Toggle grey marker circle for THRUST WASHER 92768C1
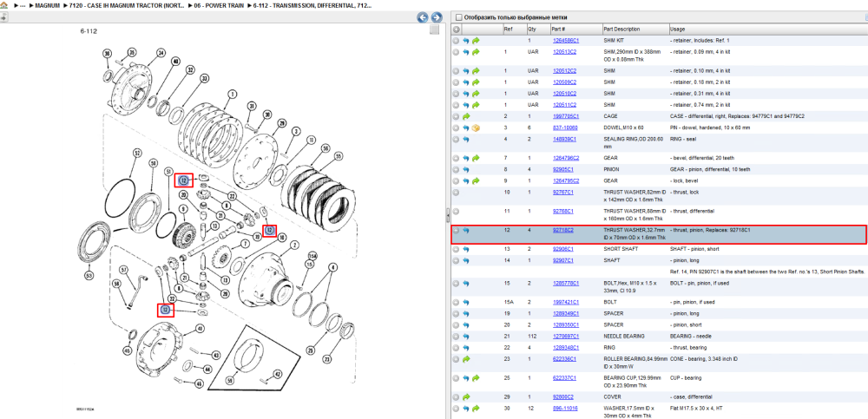 (x=457, y=212)
